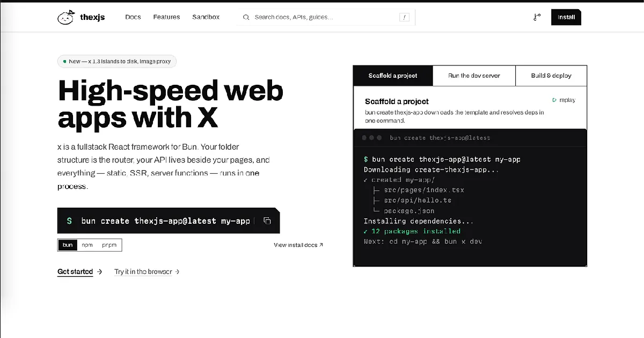
Task: Click the 'created my-app/' terminal line
Action: [x=399, y=180]
